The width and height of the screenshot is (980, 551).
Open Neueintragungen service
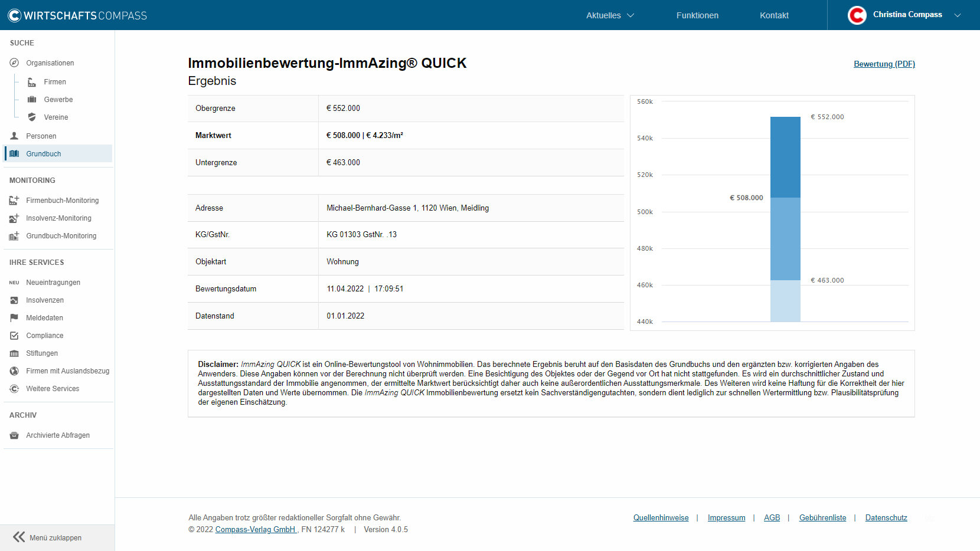click(x=53, y=283)
